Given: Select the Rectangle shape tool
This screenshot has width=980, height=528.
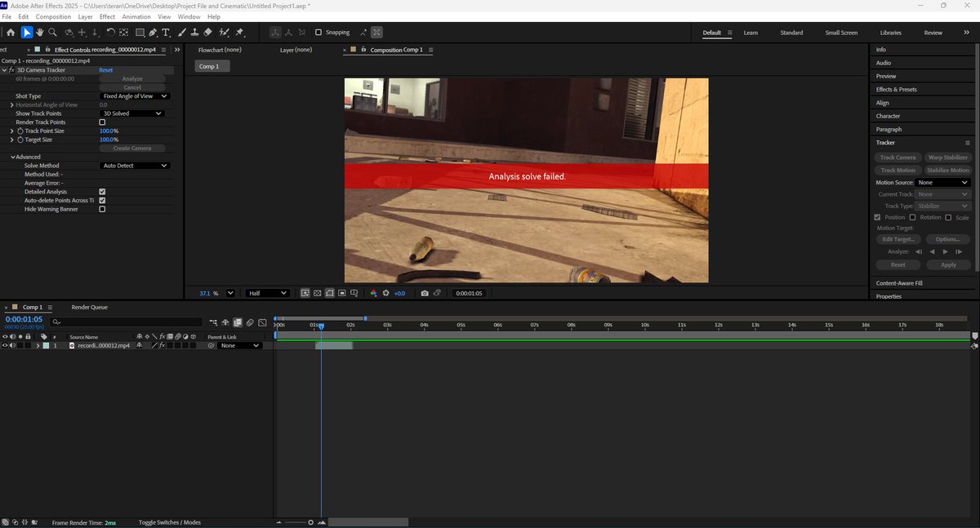Looking at the screenshot, I should click(x=140, y=33).
